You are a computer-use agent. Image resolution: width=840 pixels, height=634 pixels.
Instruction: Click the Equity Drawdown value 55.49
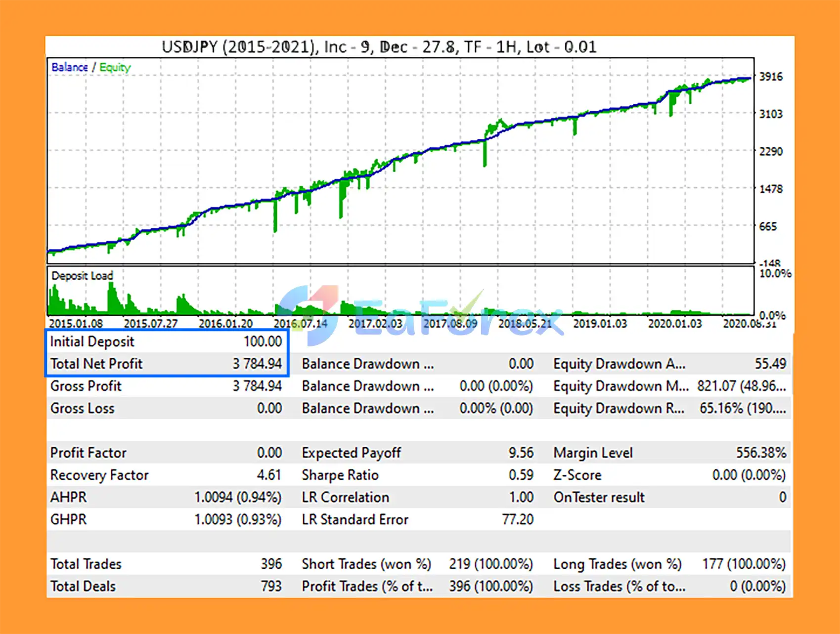(770, 364)
